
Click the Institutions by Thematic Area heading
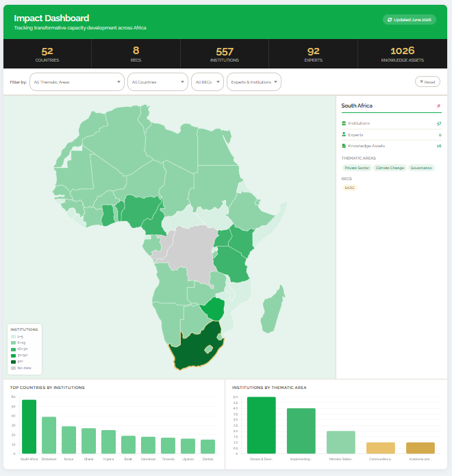click(269, 388)
